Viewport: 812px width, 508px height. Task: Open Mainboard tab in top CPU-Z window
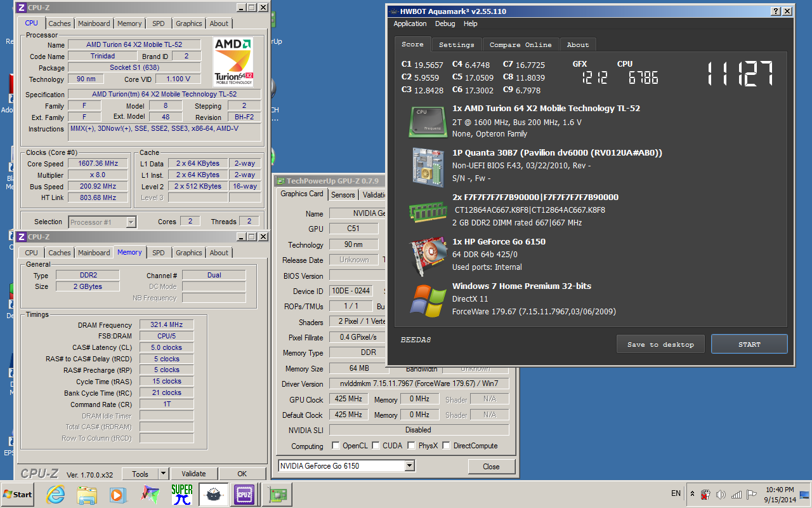tap(94, 23)
